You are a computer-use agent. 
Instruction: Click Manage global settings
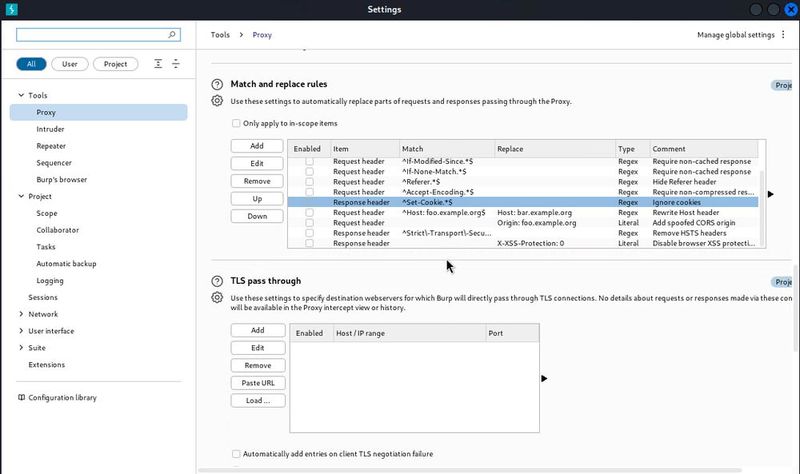tap(736, 35)
